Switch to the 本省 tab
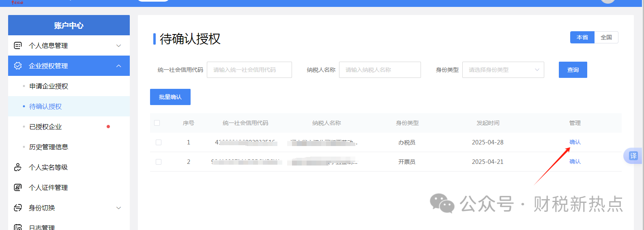 (x=582, y=37)
